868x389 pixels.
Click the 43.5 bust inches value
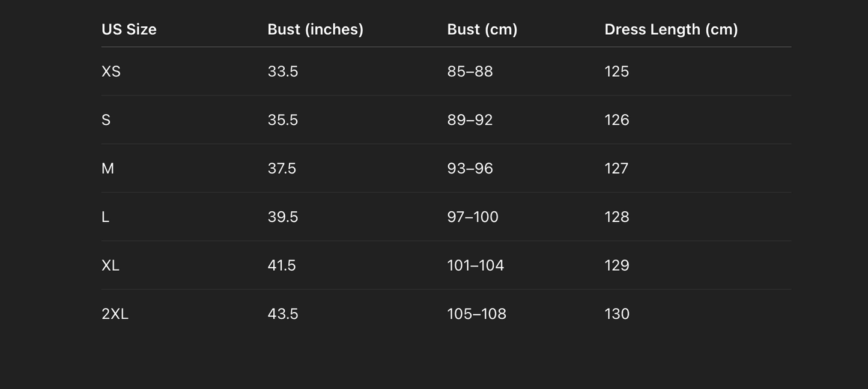point(282,314)
